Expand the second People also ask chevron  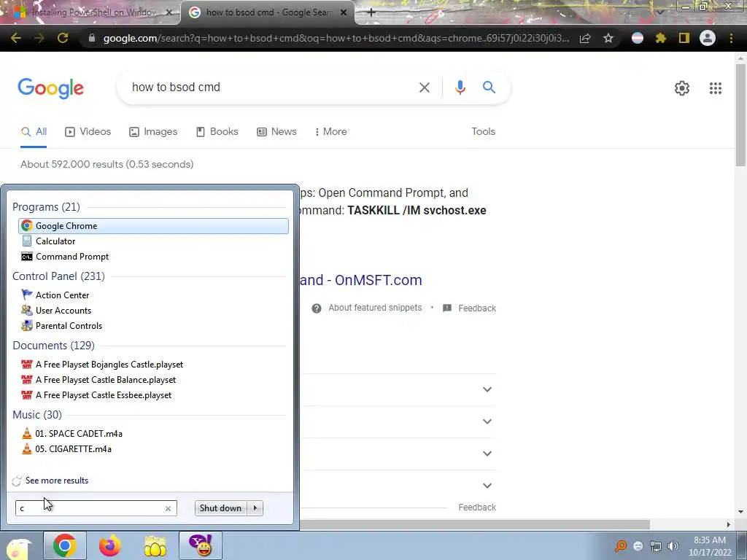tap(487, 421)
